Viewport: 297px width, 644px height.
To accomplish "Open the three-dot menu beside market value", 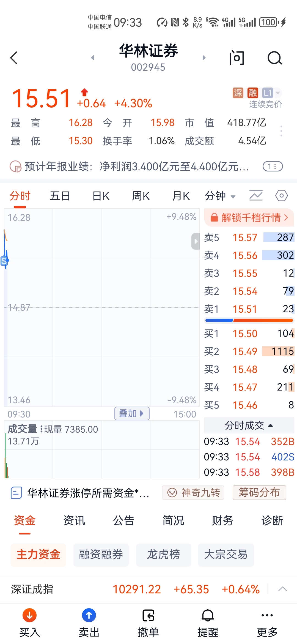I will click(281, 131).
